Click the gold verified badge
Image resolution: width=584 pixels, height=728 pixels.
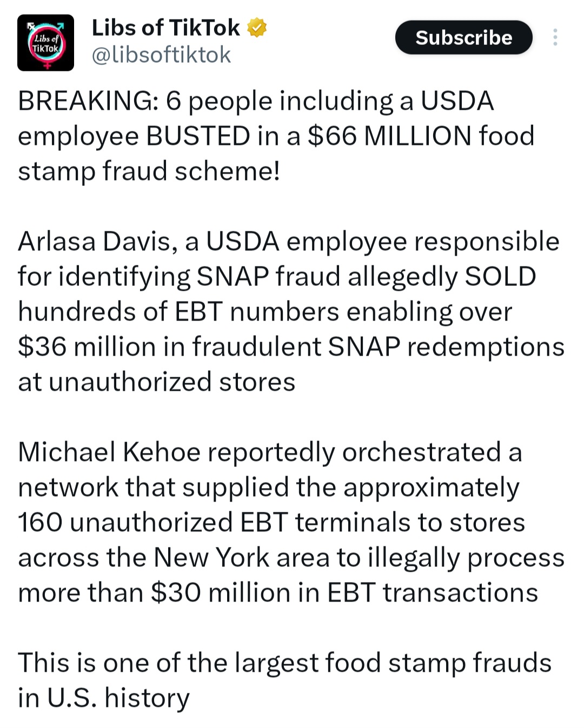pos(257,28)
